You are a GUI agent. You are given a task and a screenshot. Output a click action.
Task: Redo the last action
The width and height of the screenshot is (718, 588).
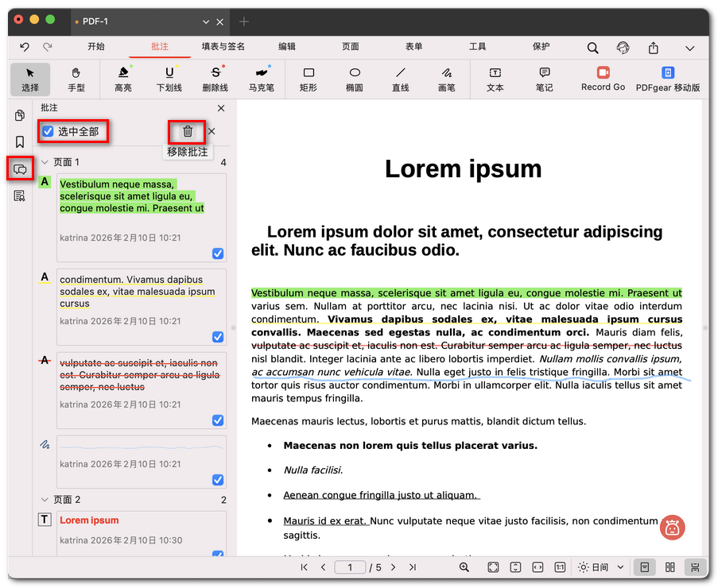(x=48, y=47)
